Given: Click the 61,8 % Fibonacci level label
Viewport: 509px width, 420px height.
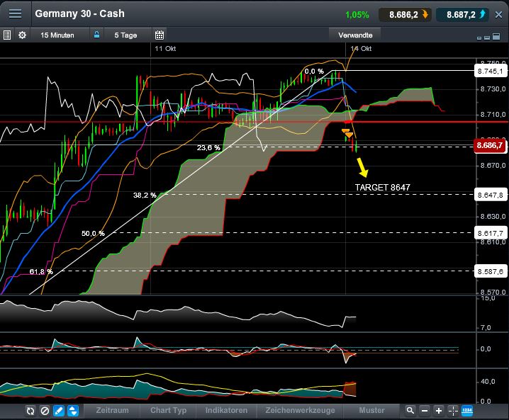Looking at the screenshot, I should (41, 272).
